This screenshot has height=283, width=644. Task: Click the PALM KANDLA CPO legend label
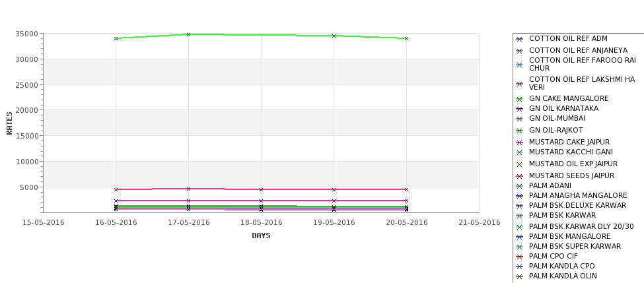[561, 266]
